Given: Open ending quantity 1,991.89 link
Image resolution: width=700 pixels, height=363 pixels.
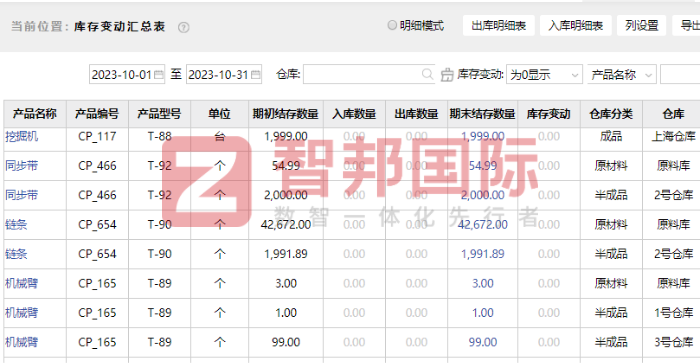Looking at the screenshot, I should tap(483, 254).
